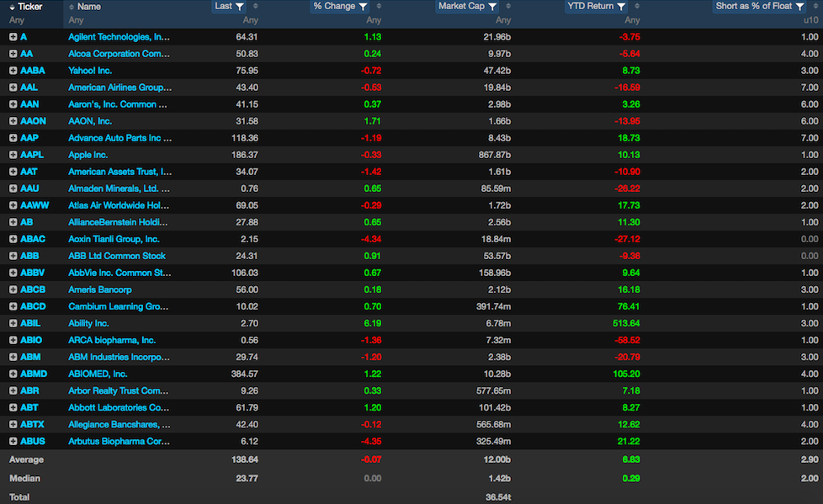Screen dimensions: 823x504
Task: Open the Market Cap filter funnel
Action: 491,6
